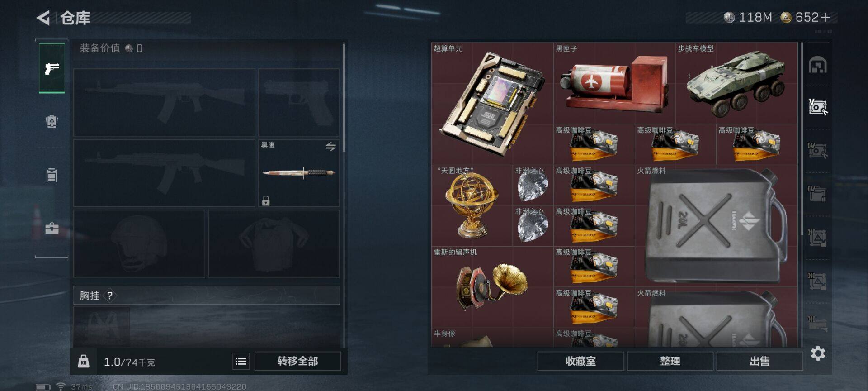Go back using the arrow beside 仓库

point(43,18)
